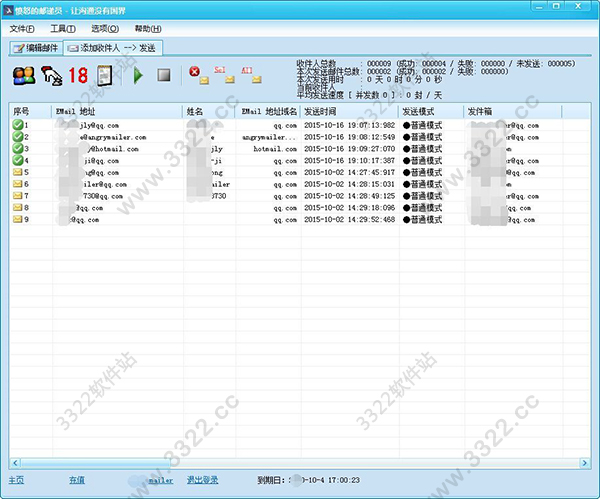Sort by 发送时间 column header
This screenshot has height=499, width=600.
[x=350, y=111]
